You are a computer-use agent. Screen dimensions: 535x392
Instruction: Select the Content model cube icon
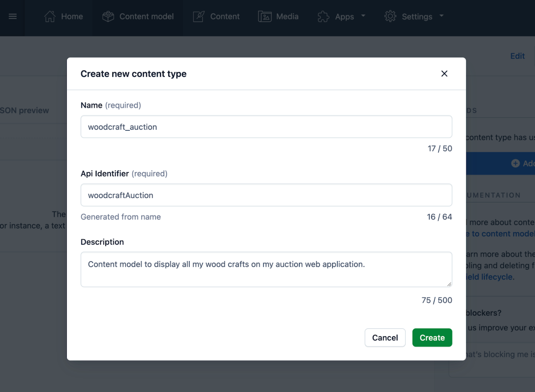tap(108, 16)
